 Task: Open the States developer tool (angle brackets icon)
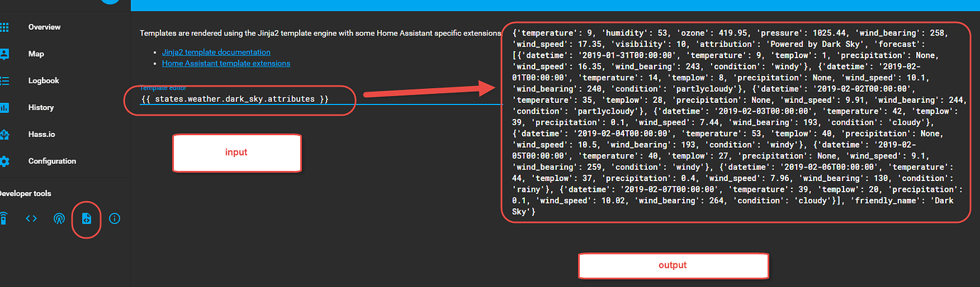click(x=31, y=219)
